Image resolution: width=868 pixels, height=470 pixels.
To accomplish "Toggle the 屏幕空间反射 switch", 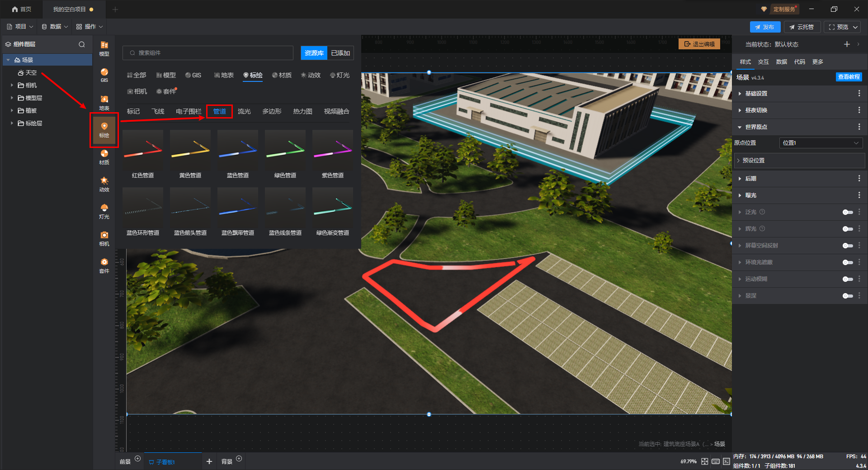I will click(848, 246).
